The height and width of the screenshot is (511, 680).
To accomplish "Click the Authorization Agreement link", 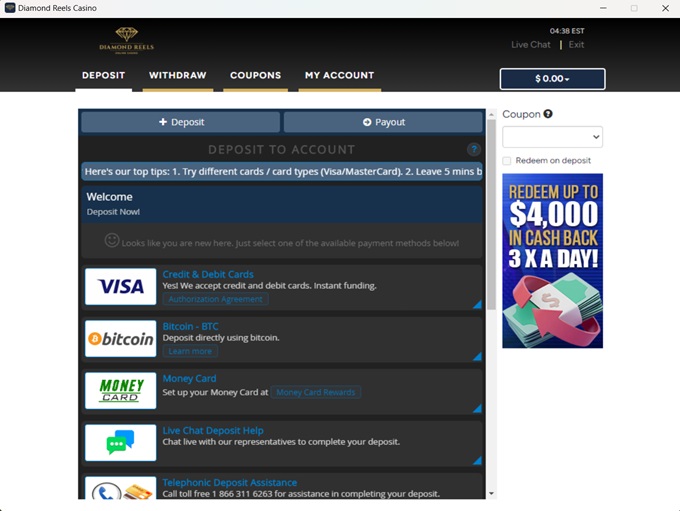I will coord(215,299).
